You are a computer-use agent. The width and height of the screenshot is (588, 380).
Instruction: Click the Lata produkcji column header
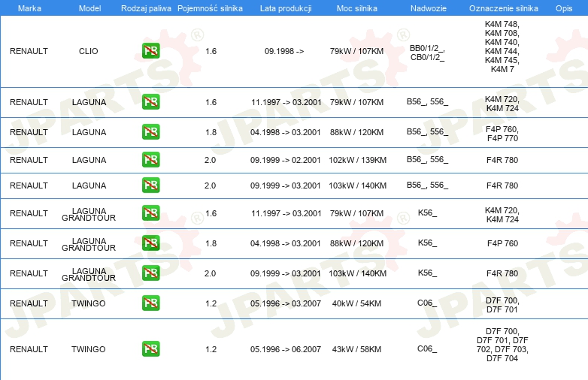pyautogui.click(x=286, y=8)
